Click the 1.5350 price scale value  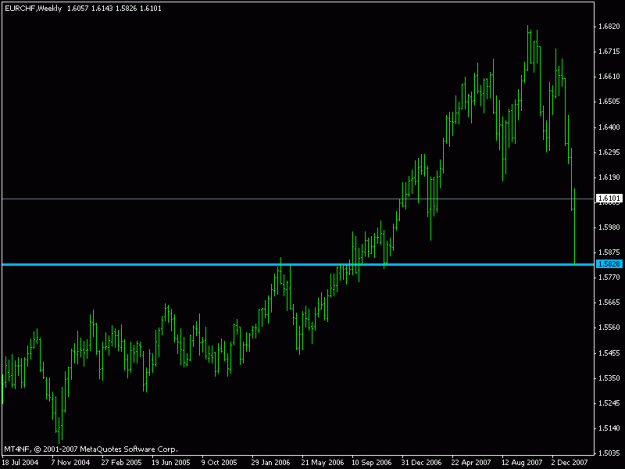[x=609, y=378]
